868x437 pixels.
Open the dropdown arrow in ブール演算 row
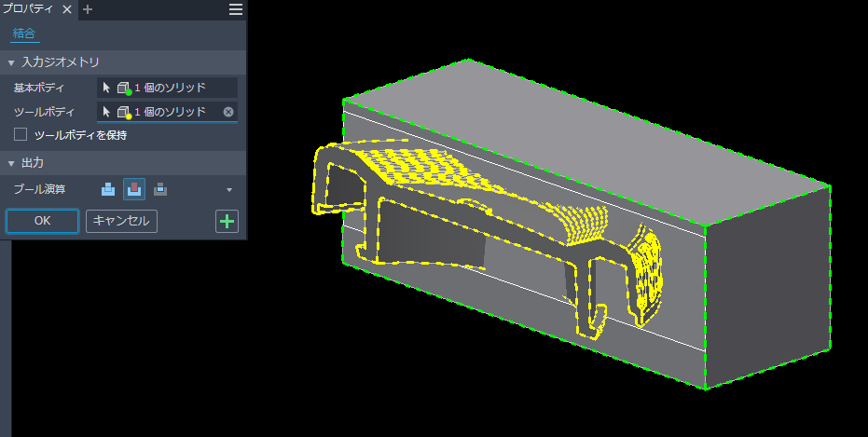pos(229,190)
